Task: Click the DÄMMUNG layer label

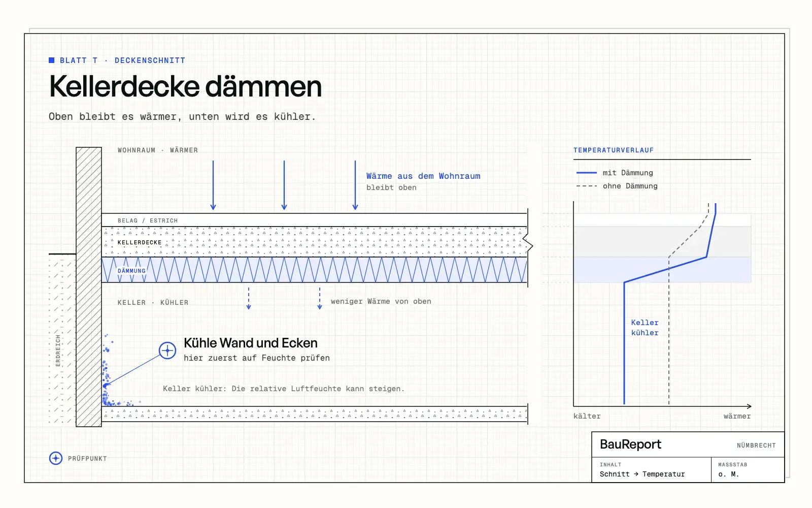Action: [131, 271]
